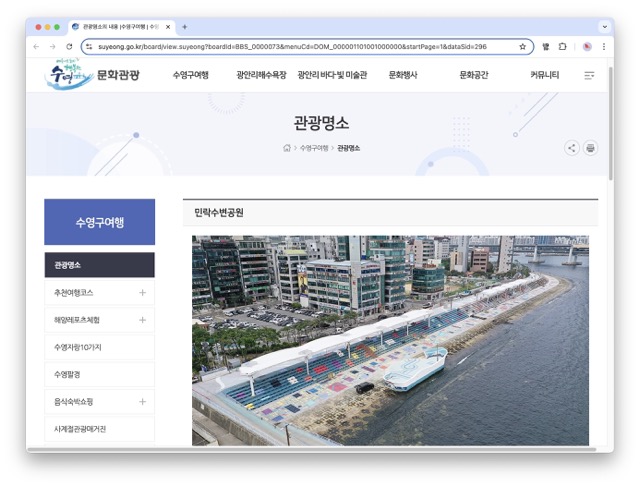Bookmark this page with the star icon

tap(522, 47)
